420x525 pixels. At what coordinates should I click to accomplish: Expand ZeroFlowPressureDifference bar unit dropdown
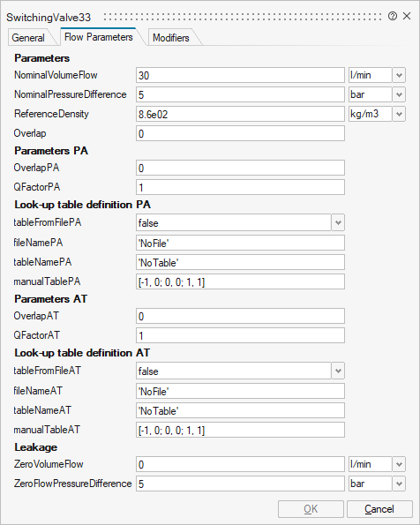[399, 484]
